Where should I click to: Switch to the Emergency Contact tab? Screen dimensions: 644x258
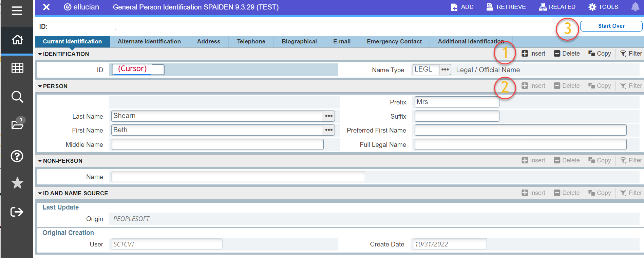pos(394,42)
